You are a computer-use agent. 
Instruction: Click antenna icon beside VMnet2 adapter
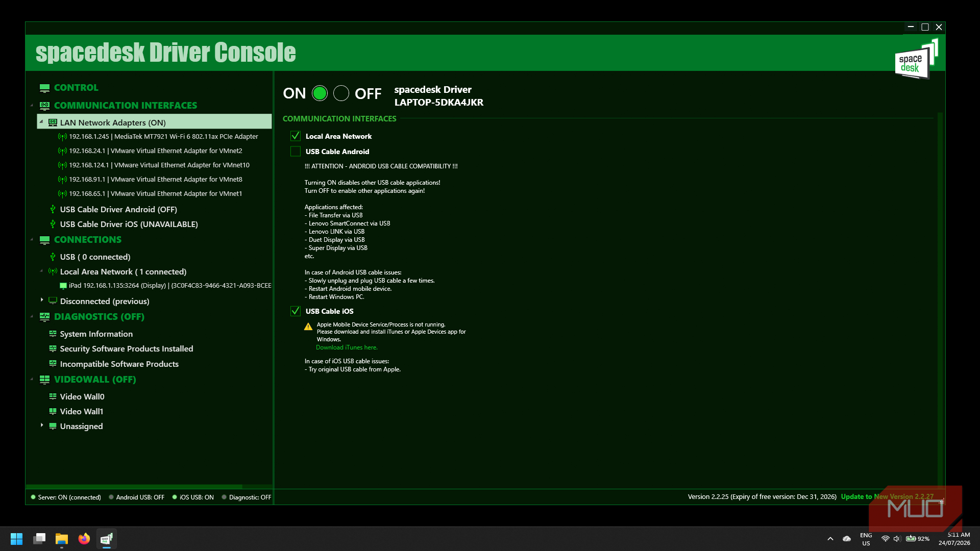(62, 151)
